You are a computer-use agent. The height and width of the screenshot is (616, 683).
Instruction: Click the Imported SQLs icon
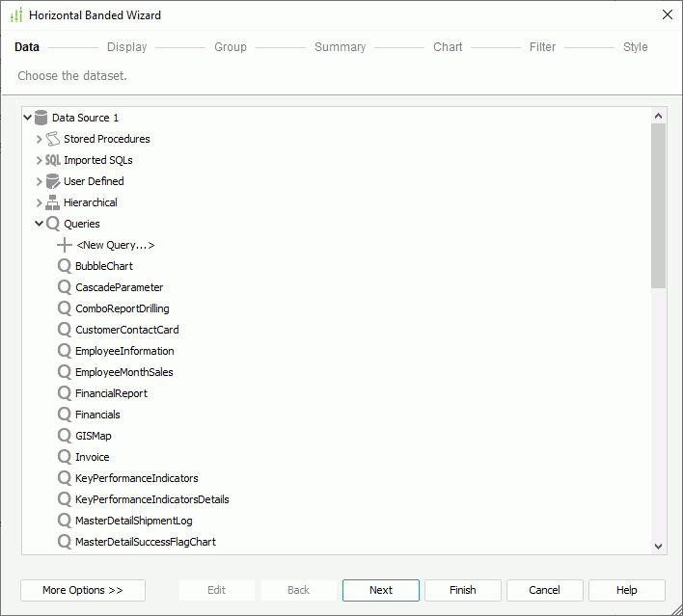(53, 160)
